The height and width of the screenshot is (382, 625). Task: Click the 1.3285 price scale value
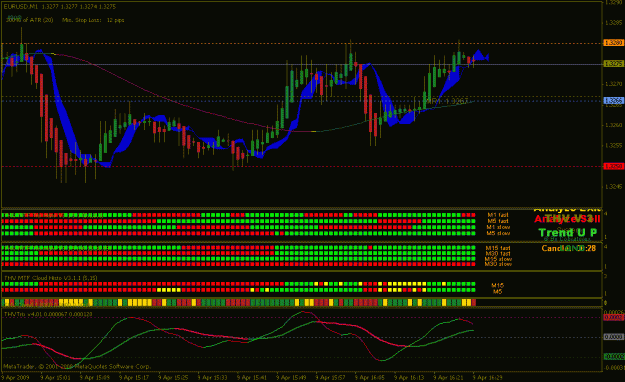coord(614,23)
